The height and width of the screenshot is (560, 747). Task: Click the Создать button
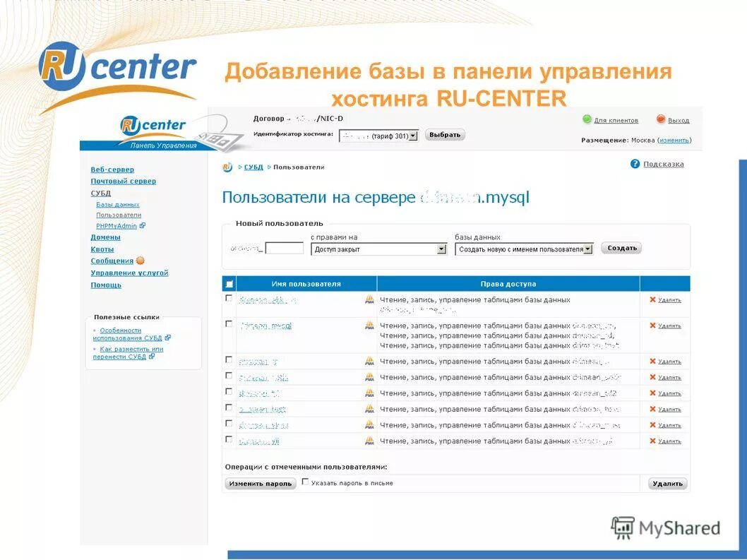pos(622,248)
